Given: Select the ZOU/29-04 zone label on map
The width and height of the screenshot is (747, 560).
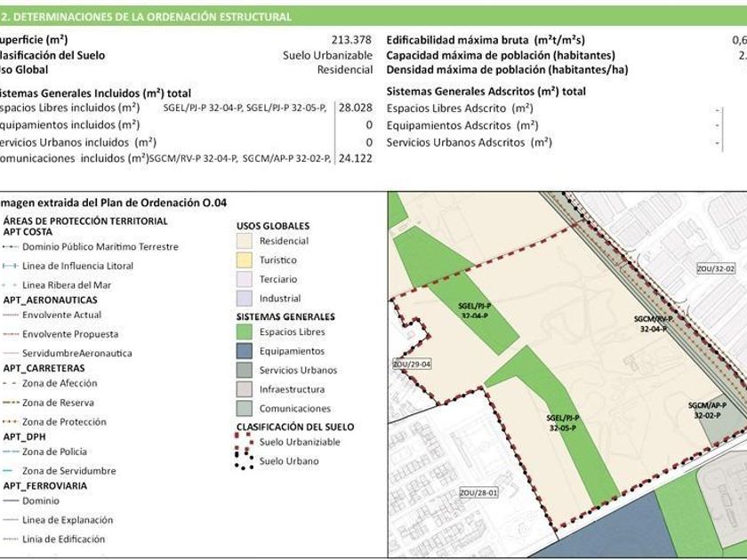Looking at the screenshot, I should 411,364.
